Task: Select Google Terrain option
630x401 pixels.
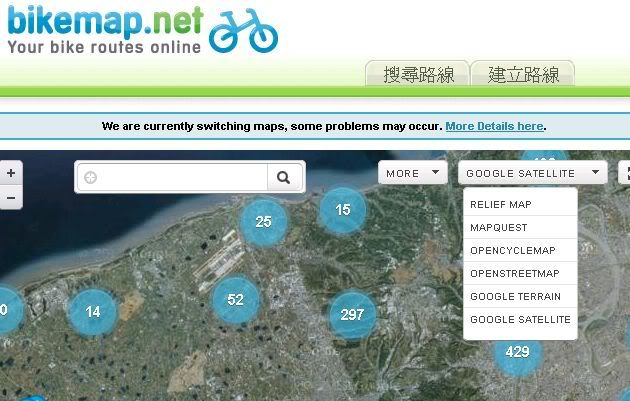Action: pyautogui.click(x=515, y=296)
